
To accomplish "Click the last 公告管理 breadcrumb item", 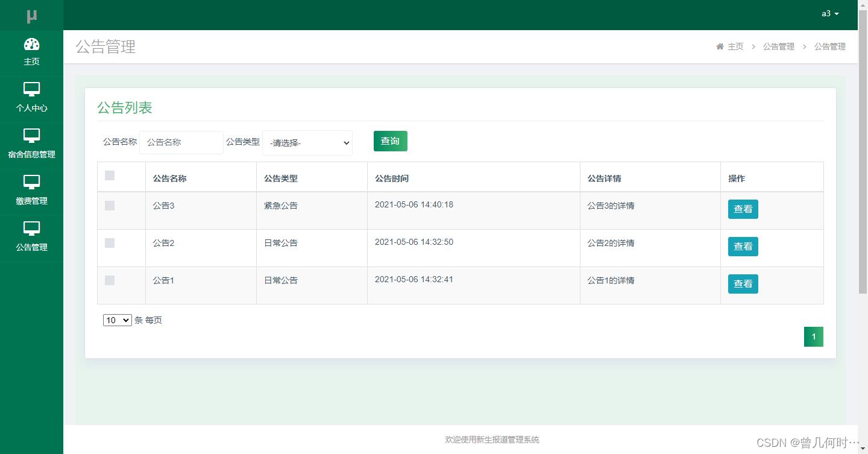I will point(830,46).
